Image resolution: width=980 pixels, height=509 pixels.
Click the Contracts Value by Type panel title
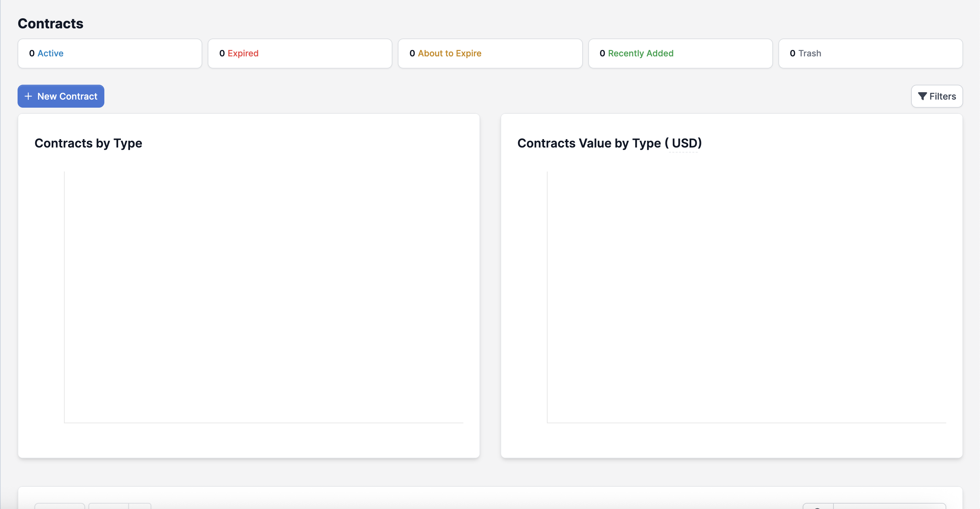click(609, 143)
